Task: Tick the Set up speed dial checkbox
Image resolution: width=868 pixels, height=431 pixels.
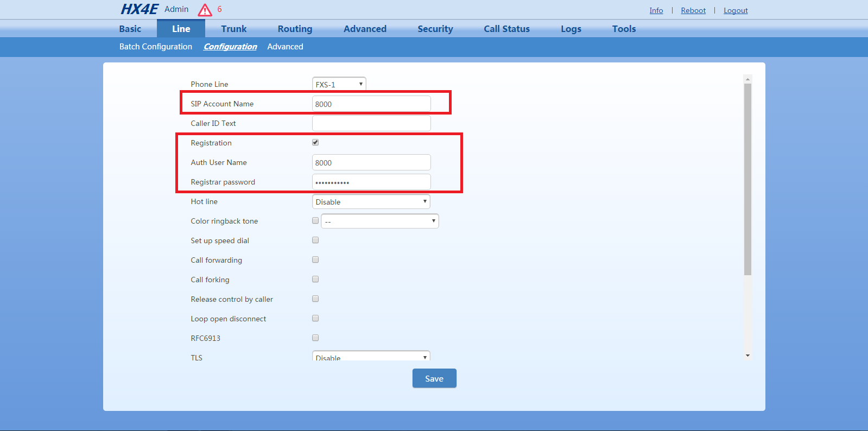Action: click(315, 240)
